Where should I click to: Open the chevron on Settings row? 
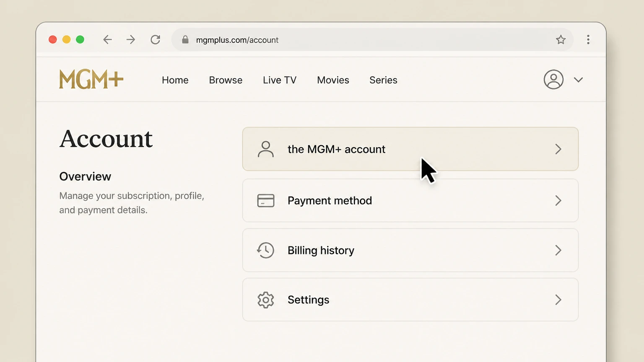[x=558, y=300]
